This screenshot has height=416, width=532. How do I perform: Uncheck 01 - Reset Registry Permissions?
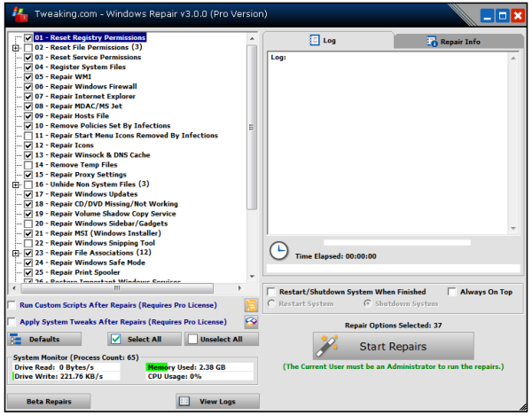click(28, 37)
